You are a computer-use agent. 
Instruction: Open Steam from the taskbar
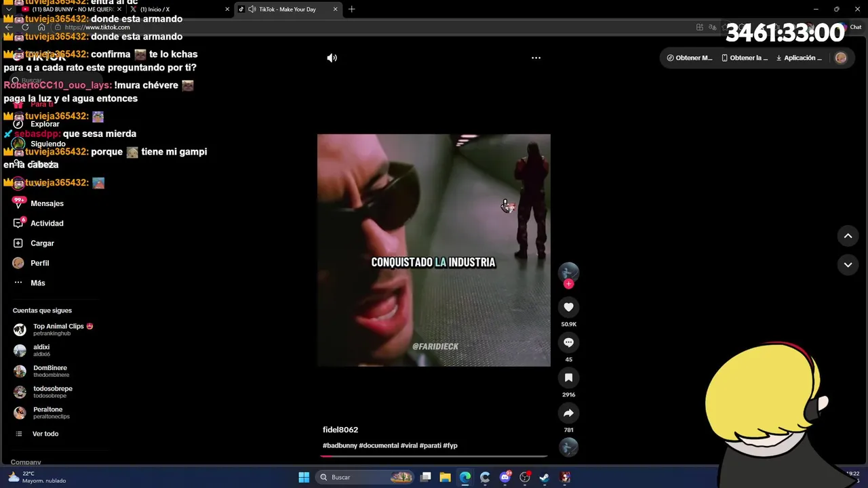click(x=545, y=477)
